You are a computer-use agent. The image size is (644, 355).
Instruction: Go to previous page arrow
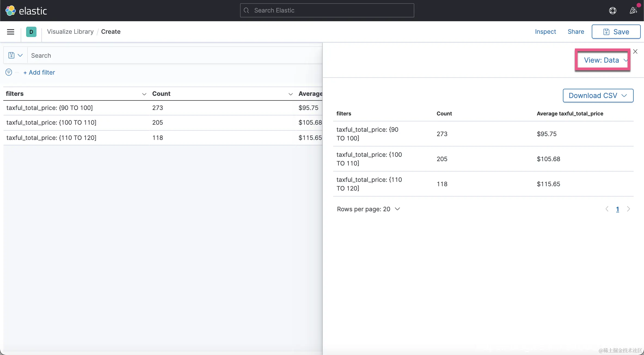point(607,209)
